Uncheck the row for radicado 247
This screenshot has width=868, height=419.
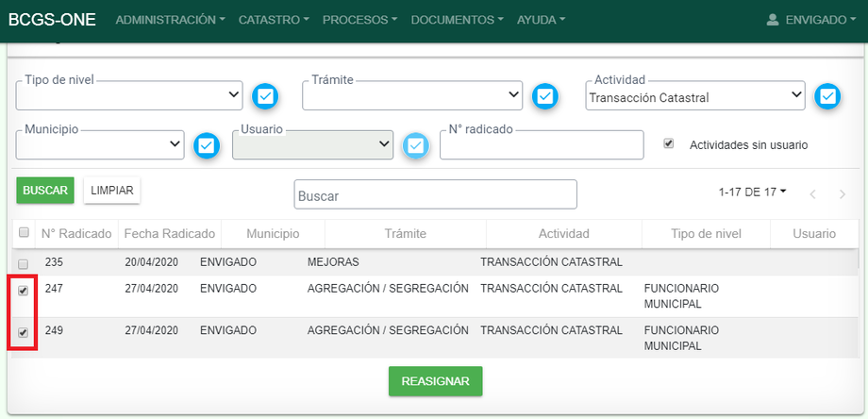point(24,291)
